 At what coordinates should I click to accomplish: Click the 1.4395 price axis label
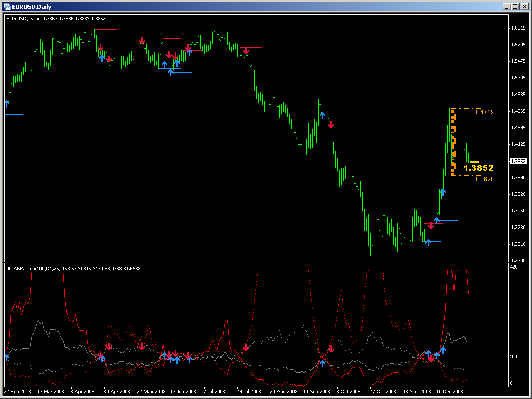click(x=518, y=128)
